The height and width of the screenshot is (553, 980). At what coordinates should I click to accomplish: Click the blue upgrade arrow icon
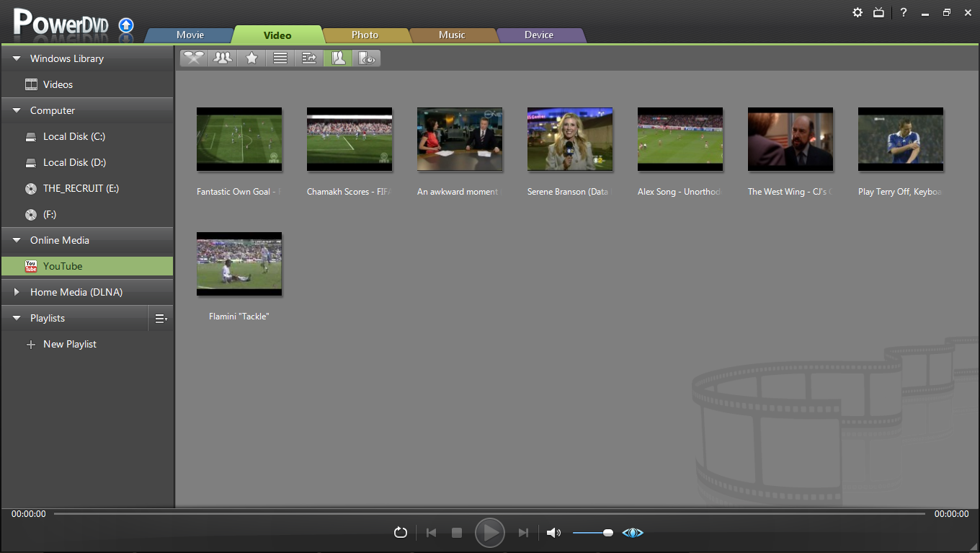126,25
